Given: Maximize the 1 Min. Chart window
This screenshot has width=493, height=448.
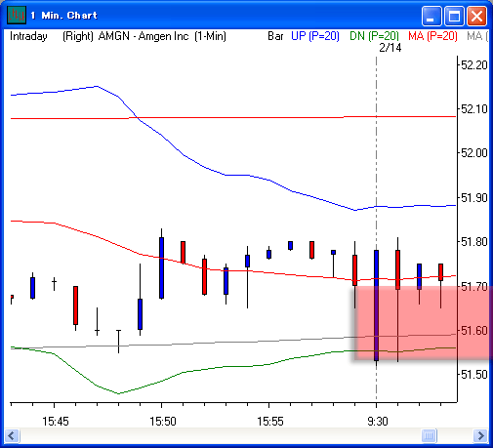Looking at the screenshot, I should [454, 16].
